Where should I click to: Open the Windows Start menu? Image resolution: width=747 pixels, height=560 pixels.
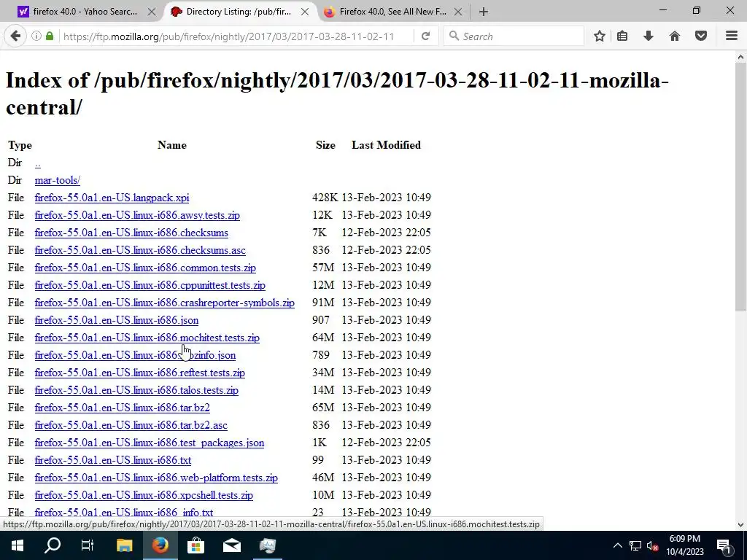pyautogui.click(x=18, y=545)
